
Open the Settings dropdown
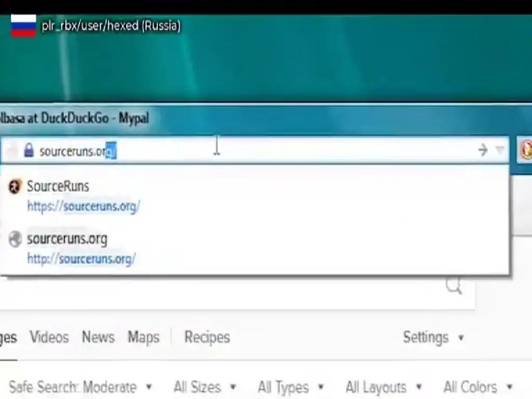click(x=433, y=338)
